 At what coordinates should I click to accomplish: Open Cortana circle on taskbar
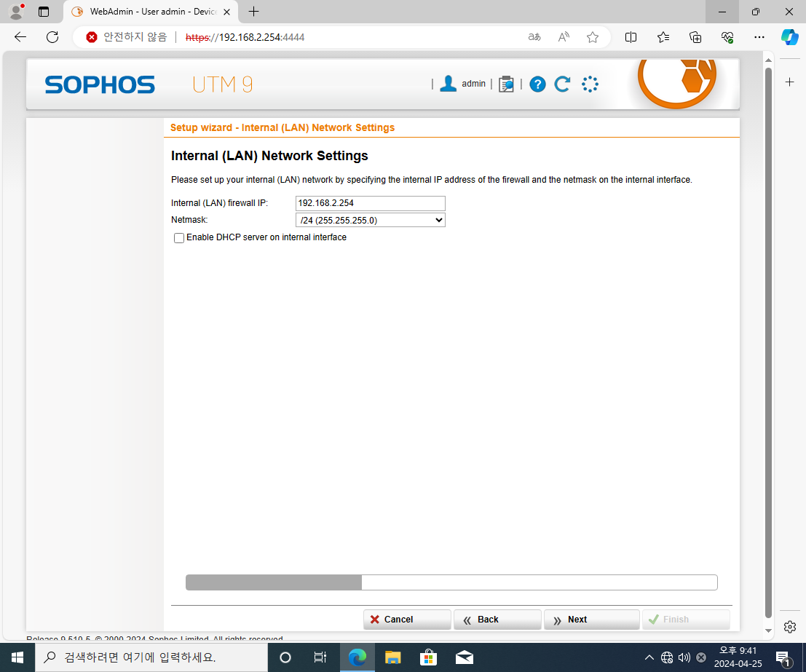(285, 657)
